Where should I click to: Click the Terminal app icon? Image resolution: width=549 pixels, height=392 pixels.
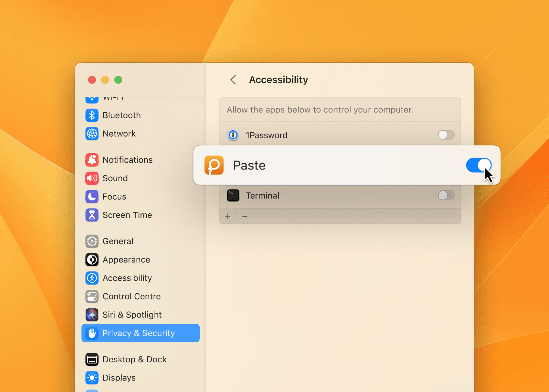click(233, 196)
